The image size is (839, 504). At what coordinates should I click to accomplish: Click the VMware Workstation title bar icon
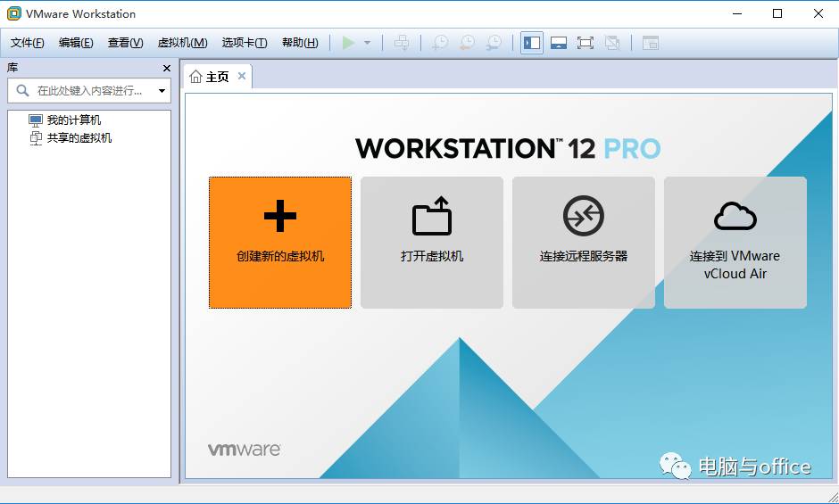[x=14, y=14]
